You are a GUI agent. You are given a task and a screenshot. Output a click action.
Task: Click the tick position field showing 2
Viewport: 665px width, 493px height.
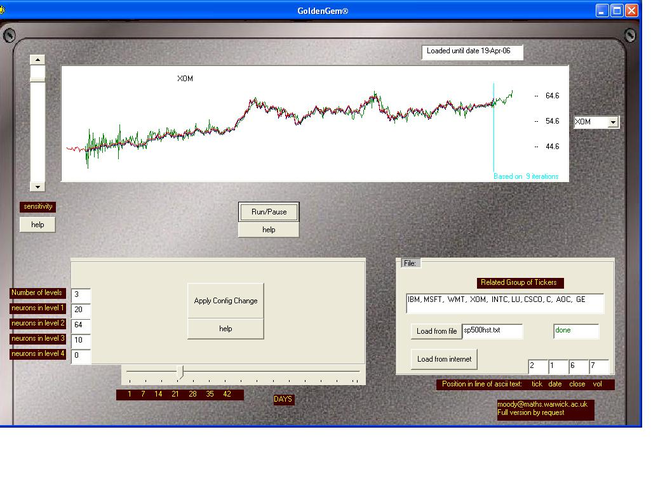pyautogui.click(x=537, y=367)
